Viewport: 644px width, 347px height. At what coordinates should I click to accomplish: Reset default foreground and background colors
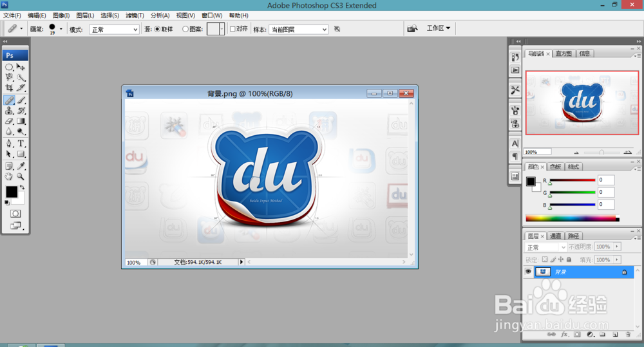coord(7,202)
